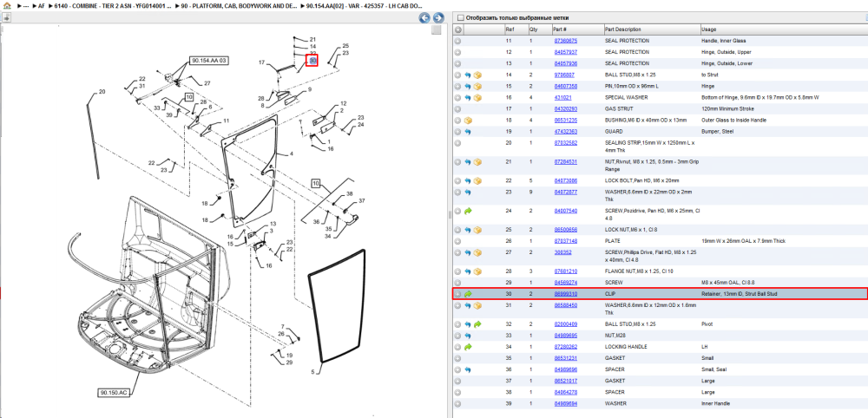The image size is (868, 418).
Task: Open breadcrumb '6140 - COMBINE - TIER 2 ASN'
Action: pos(113,5)
